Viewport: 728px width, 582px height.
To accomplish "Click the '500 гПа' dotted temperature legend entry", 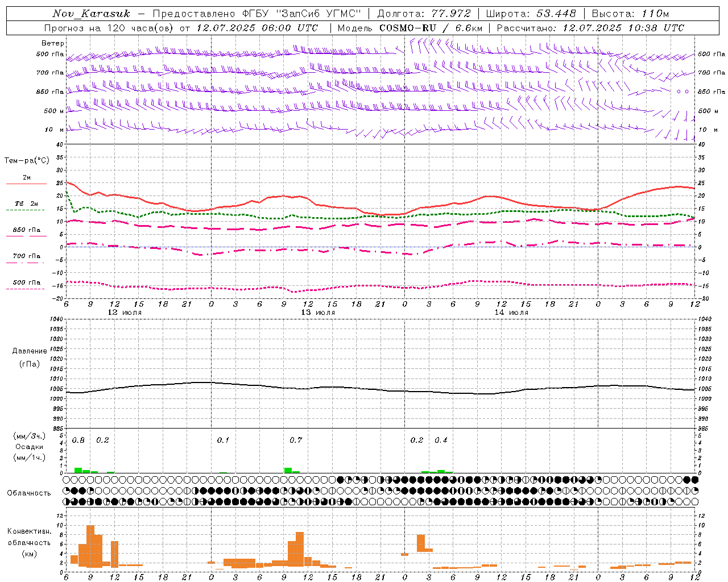I will (26, 285).
